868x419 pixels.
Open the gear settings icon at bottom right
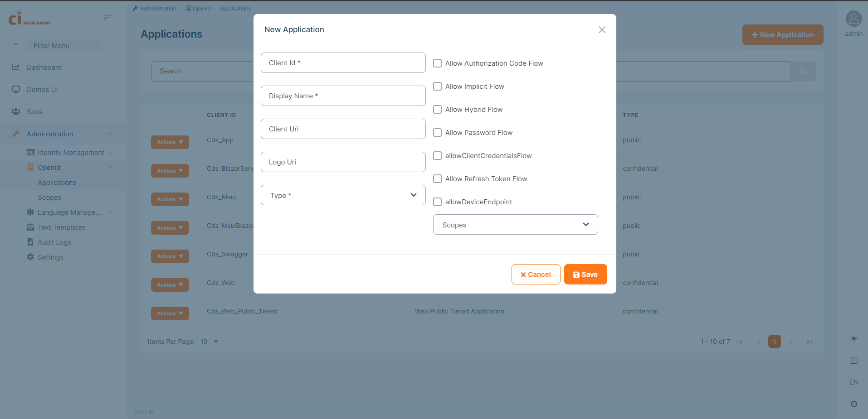click(854, 404)
